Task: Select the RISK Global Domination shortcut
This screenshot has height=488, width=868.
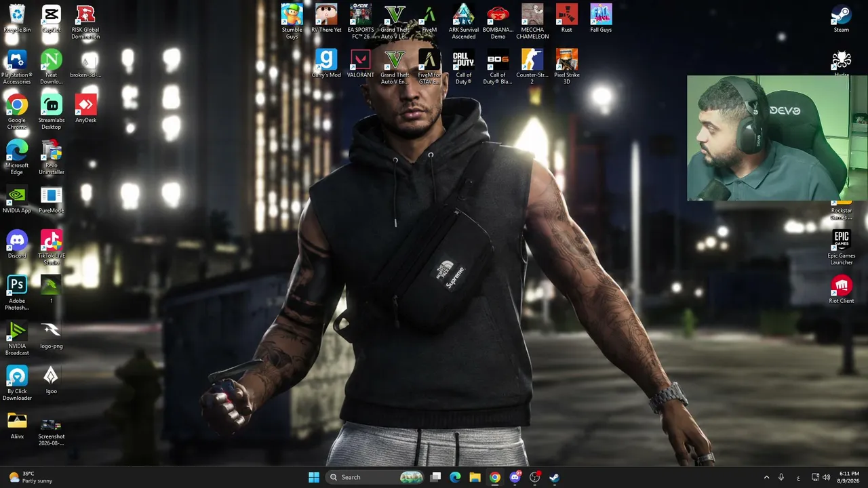Action: pos(85,22)
